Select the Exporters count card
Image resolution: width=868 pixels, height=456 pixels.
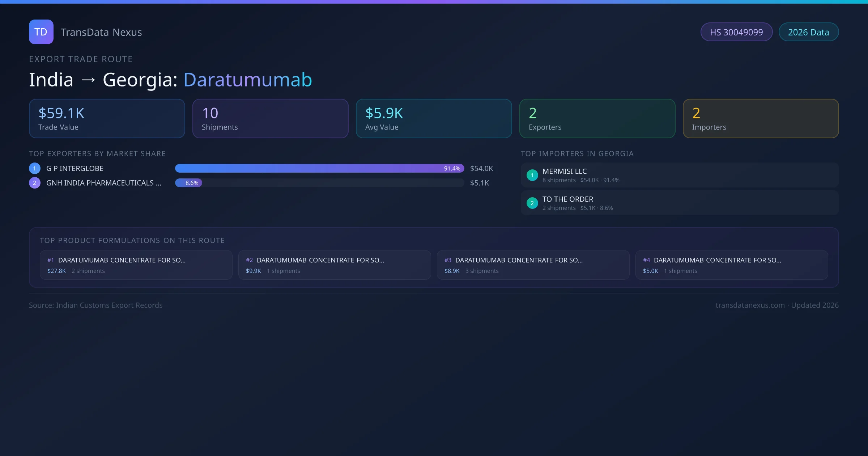tap(597, 118)
